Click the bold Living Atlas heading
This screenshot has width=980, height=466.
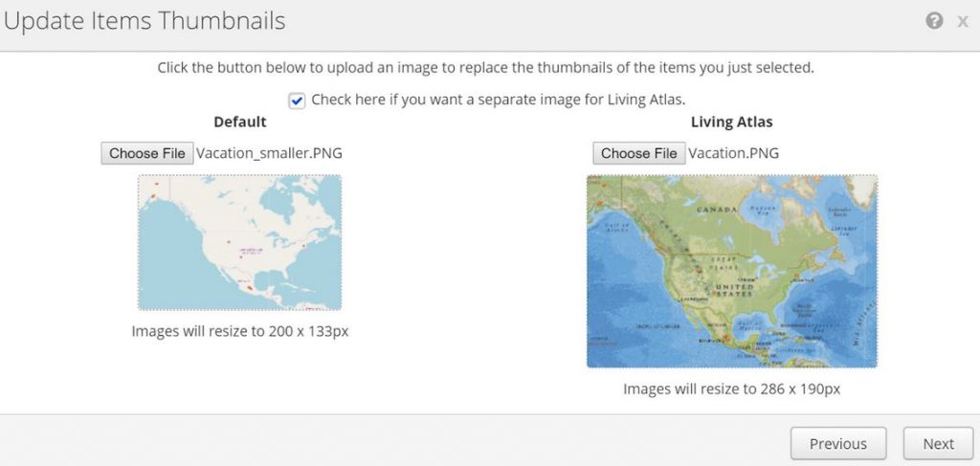pos(731,122)
